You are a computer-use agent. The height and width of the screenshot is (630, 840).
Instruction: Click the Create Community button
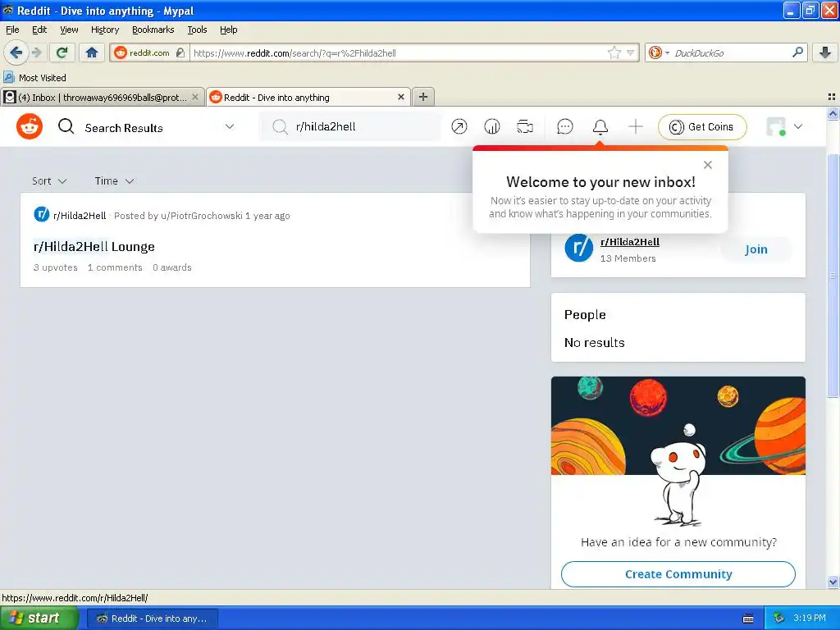tap(678, 573)
